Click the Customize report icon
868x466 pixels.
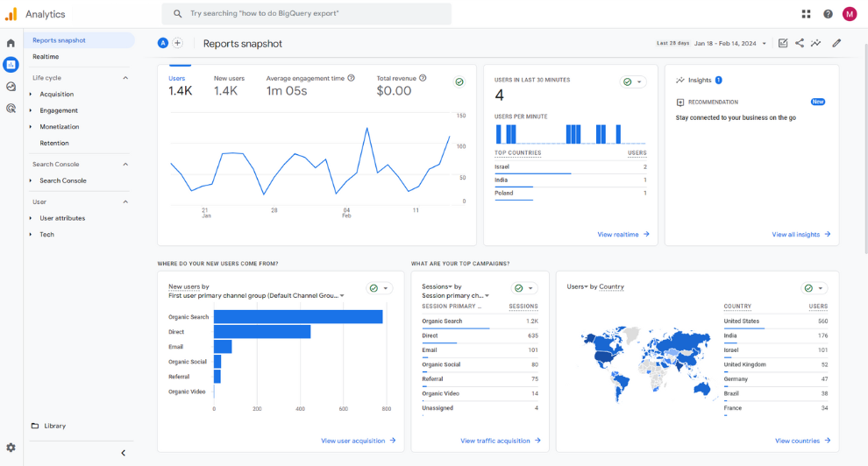(x=783, y=43)
